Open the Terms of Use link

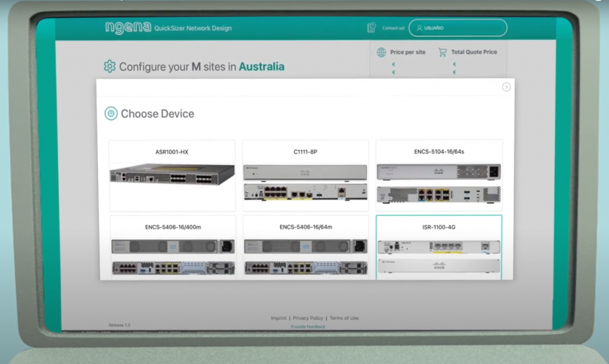point(344,318)
